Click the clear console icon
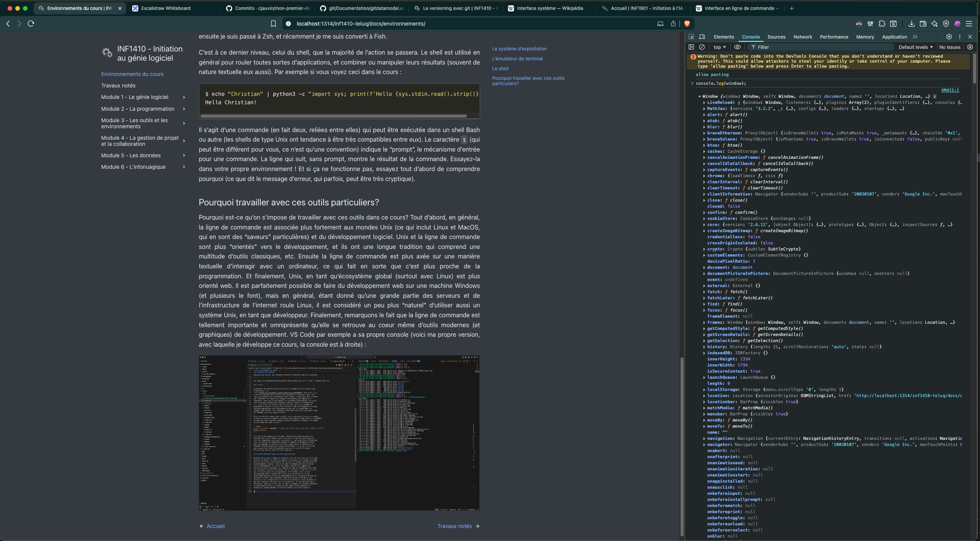980x541 pixels. 702,47
